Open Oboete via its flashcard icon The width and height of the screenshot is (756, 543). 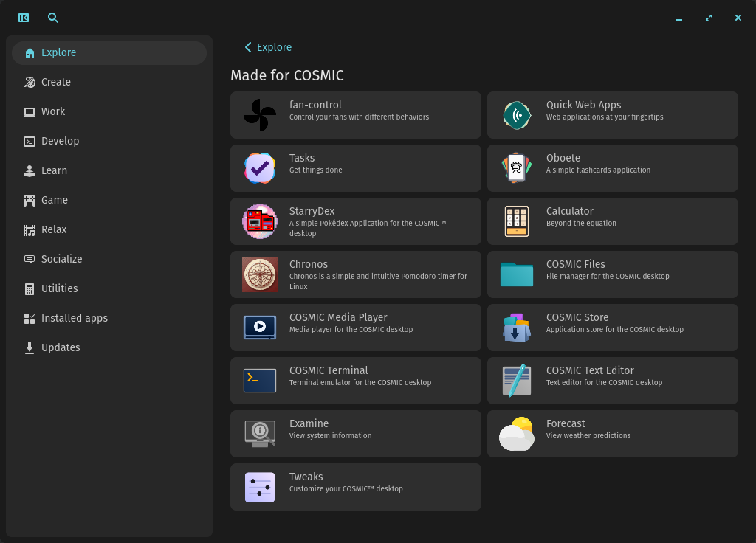(516, 168)
